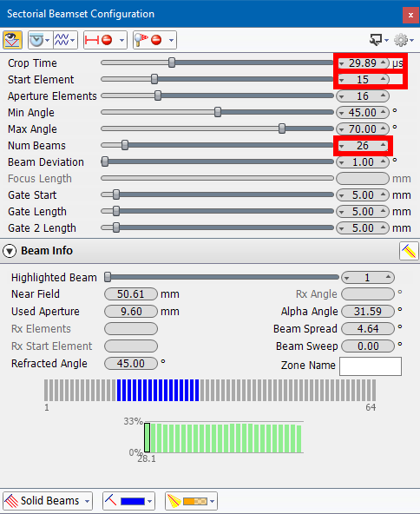Open dropdown next to waveform icon
420x514 pixels.
(73, 40)
